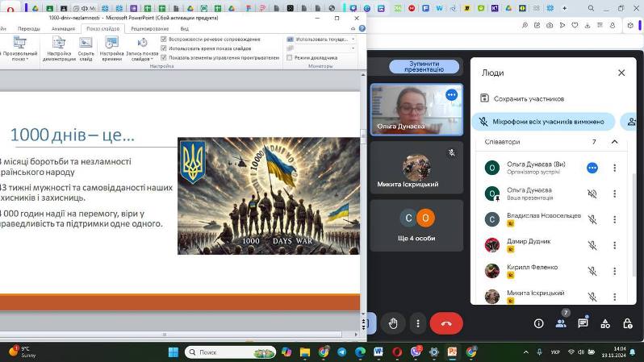Open the chat panel icon

click(583, 323)
